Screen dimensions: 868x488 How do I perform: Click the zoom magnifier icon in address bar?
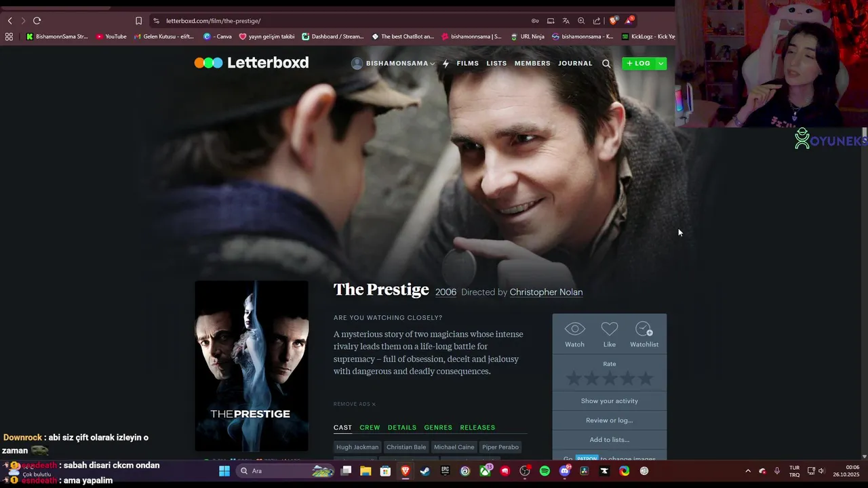tap(581, 21)
